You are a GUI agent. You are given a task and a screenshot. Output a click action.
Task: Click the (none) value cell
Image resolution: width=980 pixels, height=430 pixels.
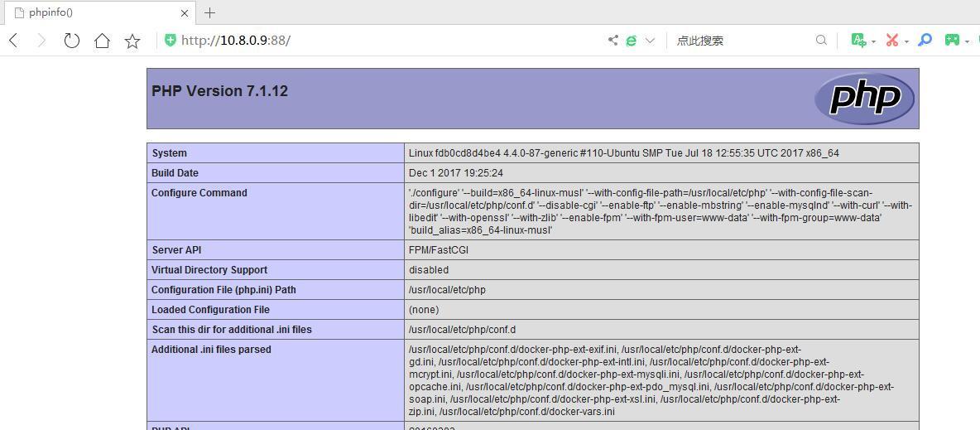coord(662,310)
